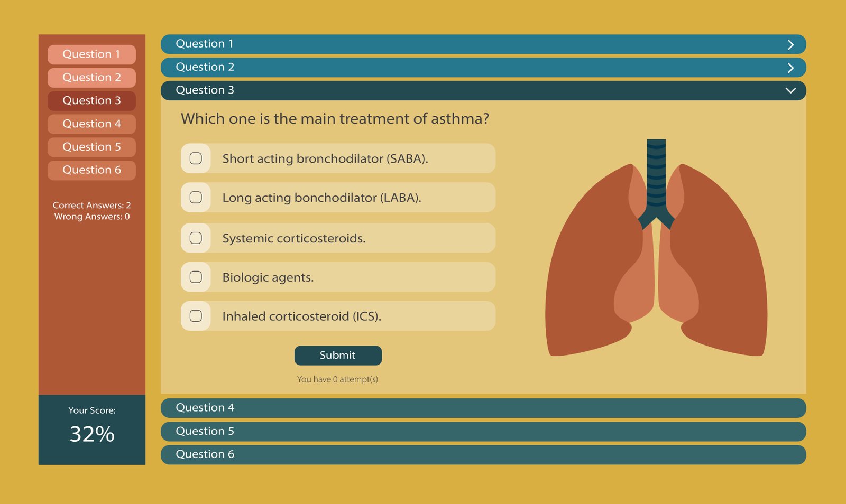Go to Question 1 in sidebar
The width and height of the screenshot is (846, 504).
pyautogui.click(x=91, y=54)
